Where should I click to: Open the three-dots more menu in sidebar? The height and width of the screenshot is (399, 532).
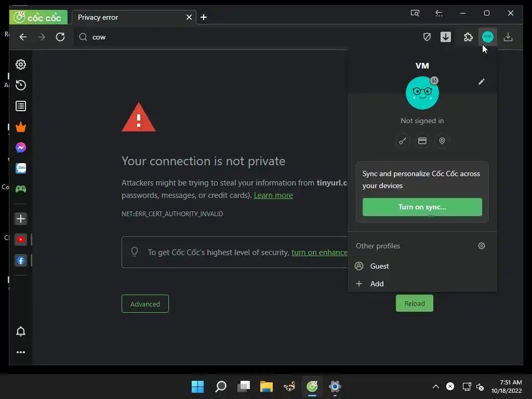(x=21, y=352)
